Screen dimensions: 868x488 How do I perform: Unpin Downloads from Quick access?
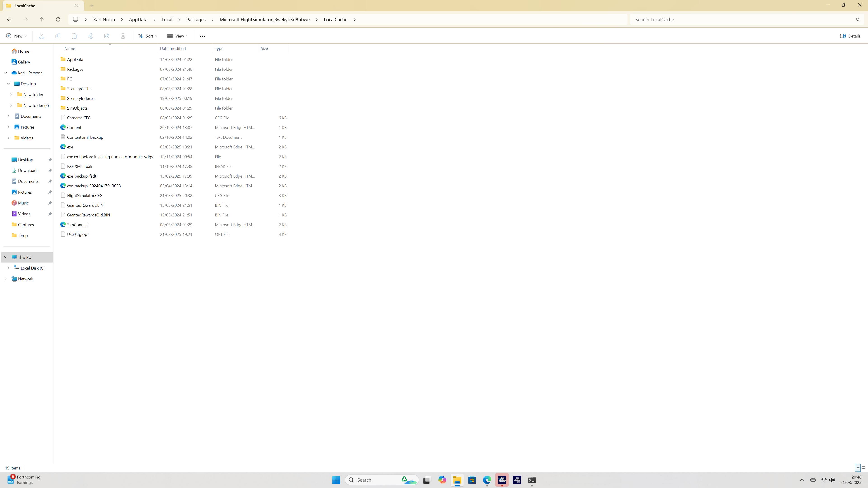(50, 170)
